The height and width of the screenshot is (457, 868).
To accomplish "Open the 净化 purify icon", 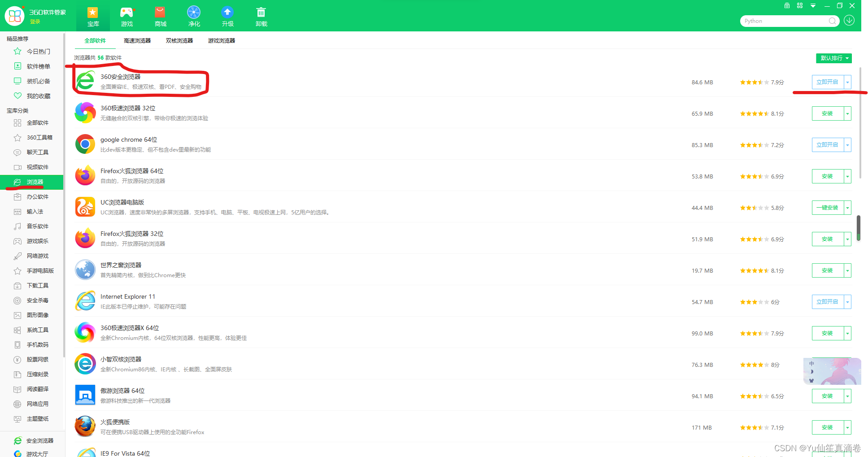I will pyautogui.click(x=194, y=13).
